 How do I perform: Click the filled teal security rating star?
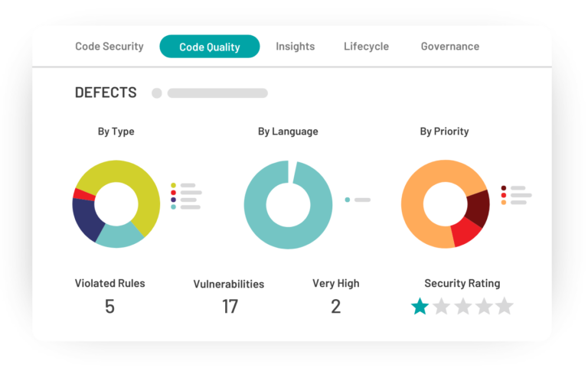[x=420, y=307]
